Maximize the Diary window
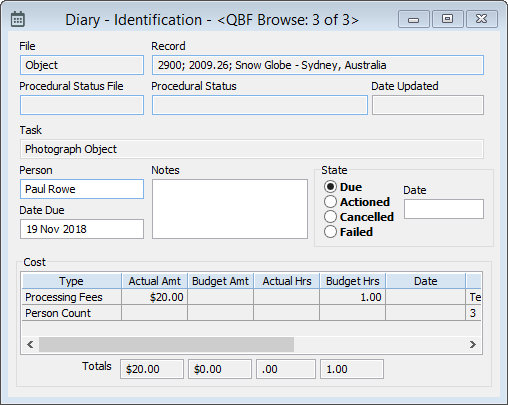The height and width of the screenshot is (405, 508). click(x=447, y=19)
